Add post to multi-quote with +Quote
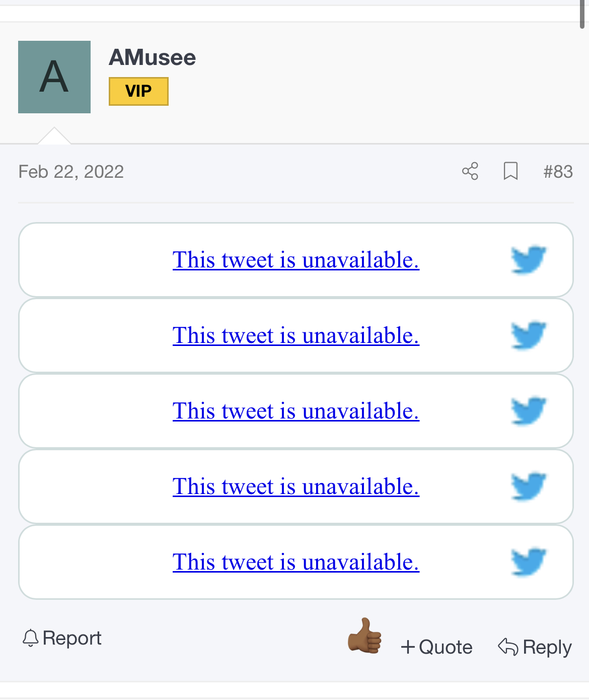This screenshot has width=589, height=700. pyautogui.click(x=436, y=647)
